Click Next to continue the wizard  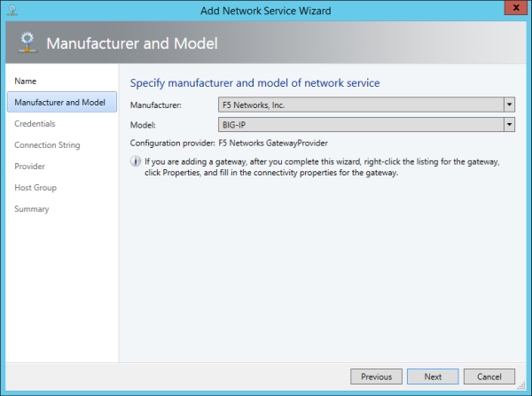coord(433,377)
